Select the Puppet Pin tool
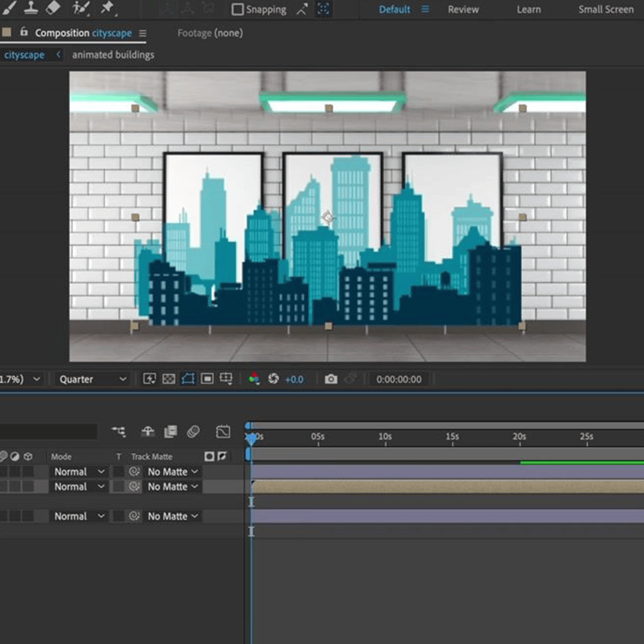644x644 pixels. tap(108, 8)
